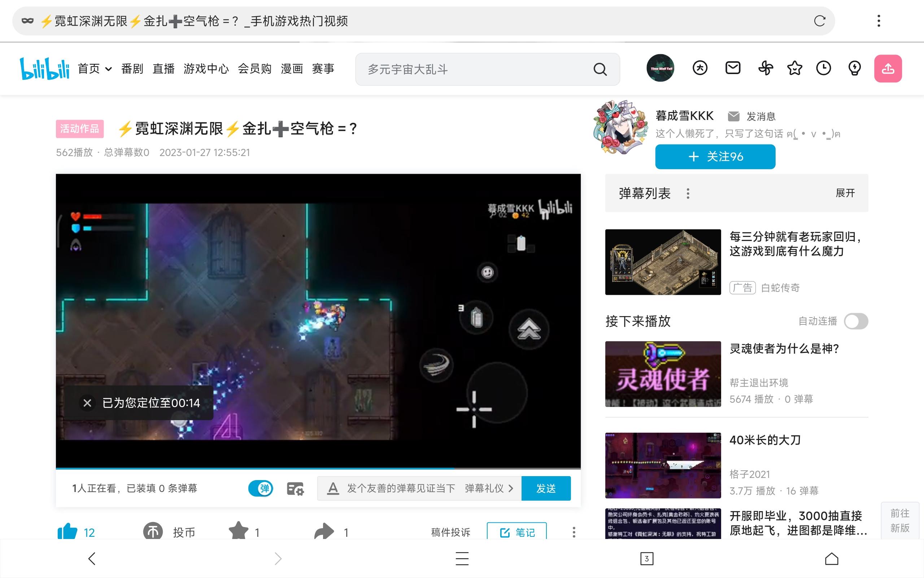Click 发消息 envelope icon near uploader
924x578 pixels.
(733, 116)
